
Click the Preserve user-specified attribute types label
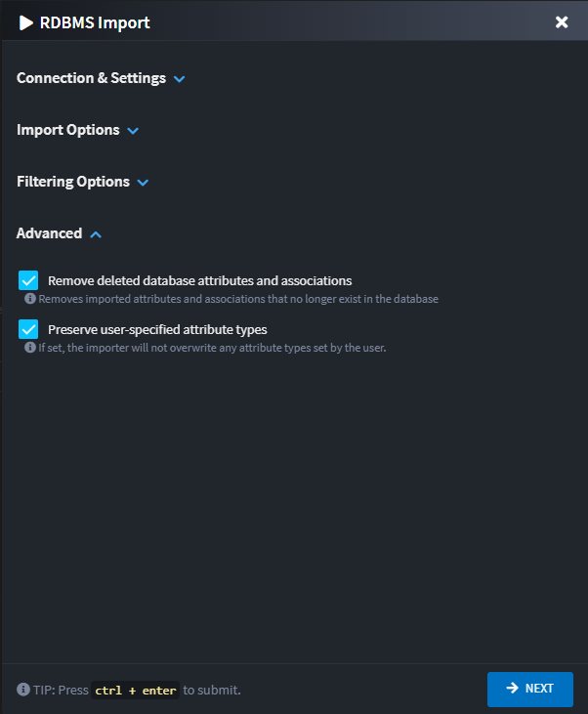coord(157,329)
